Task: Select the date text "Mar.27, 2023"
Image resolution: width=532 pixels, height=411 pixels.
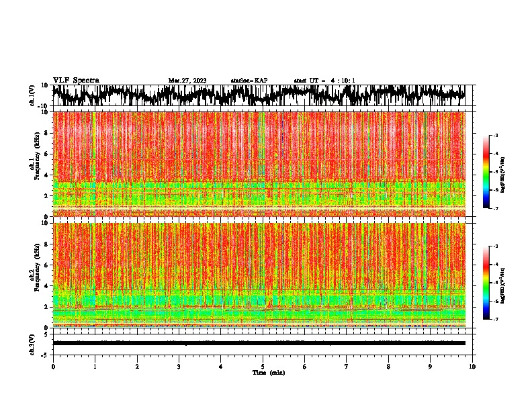Action: [187, 81]
